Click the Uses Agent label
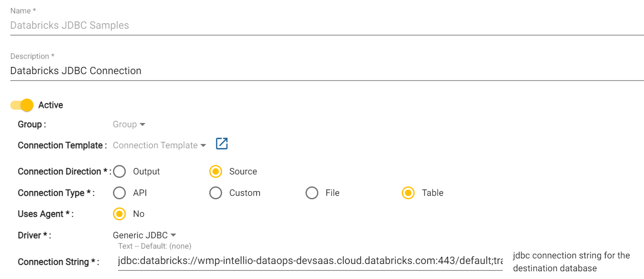 [x=45, y=214]
